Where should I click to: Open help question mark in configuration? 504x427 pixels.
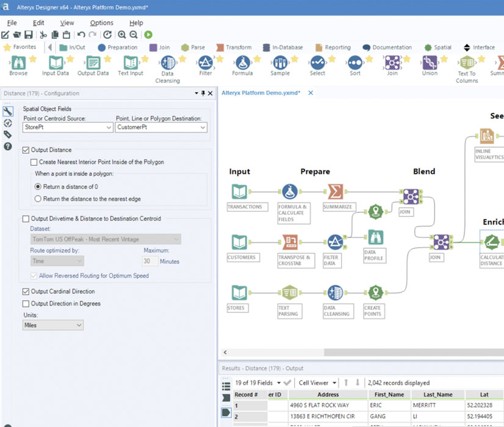point(8,146)
